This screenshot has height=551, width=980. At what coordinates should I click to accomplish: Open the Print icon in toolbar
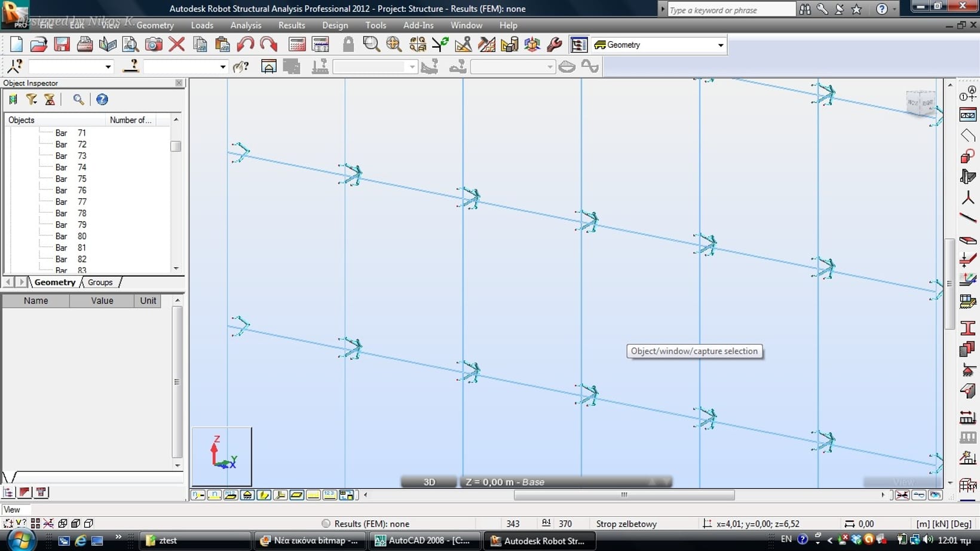tap(85, 45)
